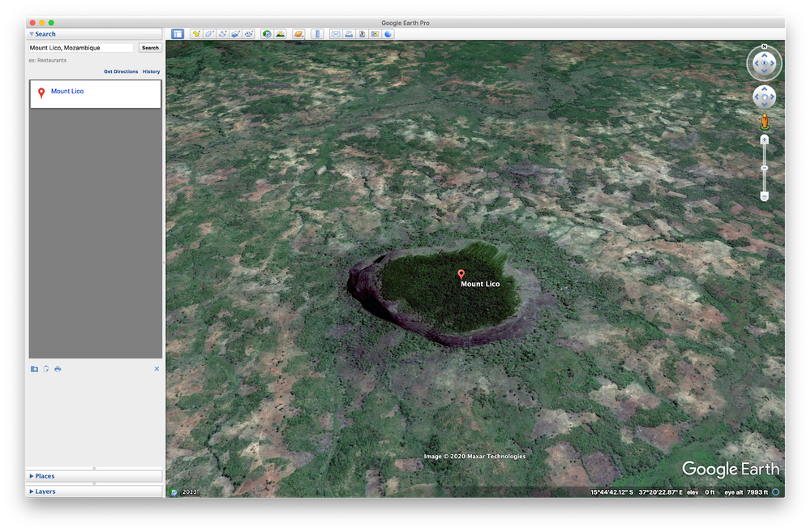Open search History link

point(151,72)
